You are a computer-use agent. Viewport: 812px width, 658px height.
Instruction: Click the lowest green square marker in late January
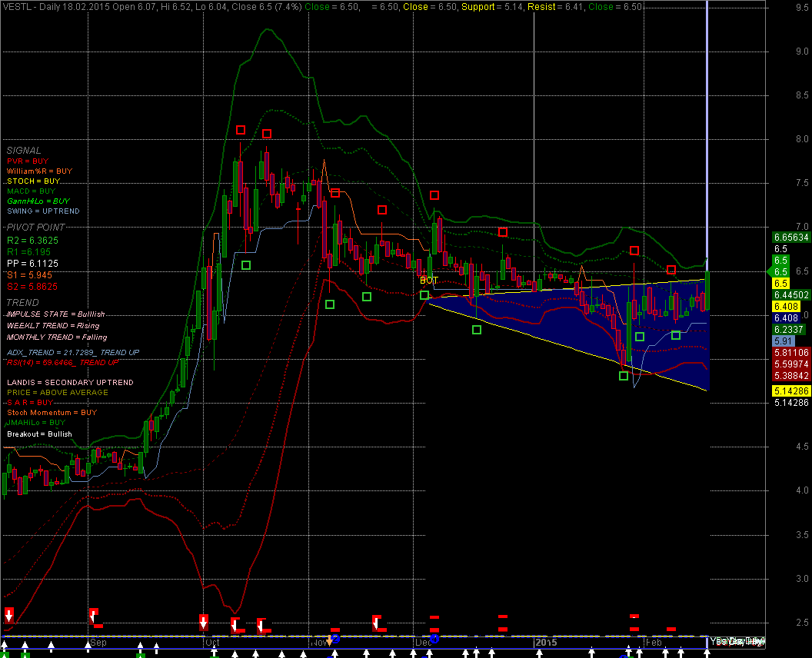tap(624, 376)
